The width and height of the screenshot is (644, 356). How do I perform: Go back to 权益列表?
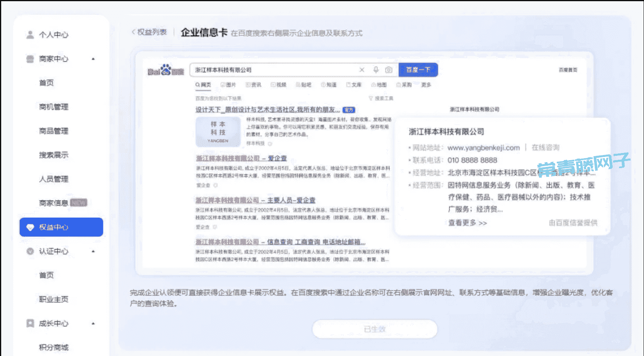(149, 32)
